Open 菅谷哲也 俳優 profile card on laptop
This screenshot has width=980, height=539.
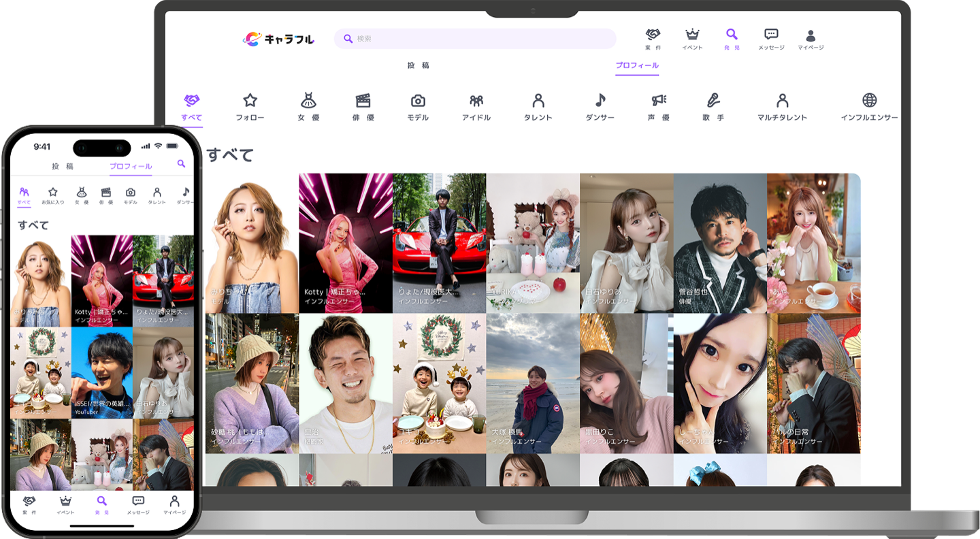click(720, 243)
